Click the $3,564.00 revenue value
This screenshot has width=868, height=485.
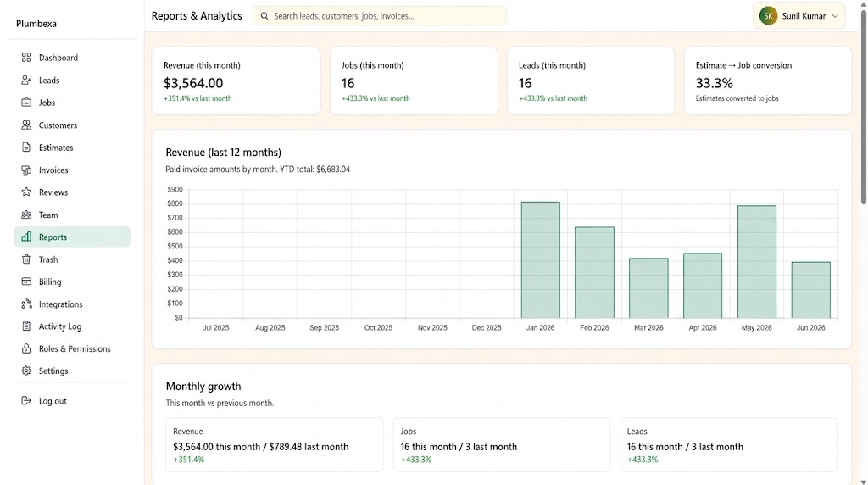pyautogui.click(x=193, y=83)
